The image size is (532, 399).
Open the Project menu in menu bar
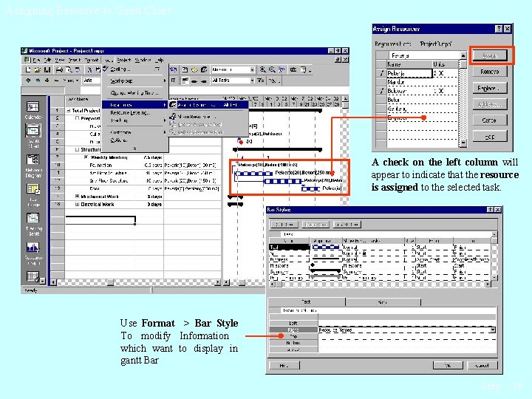point(124,60)
